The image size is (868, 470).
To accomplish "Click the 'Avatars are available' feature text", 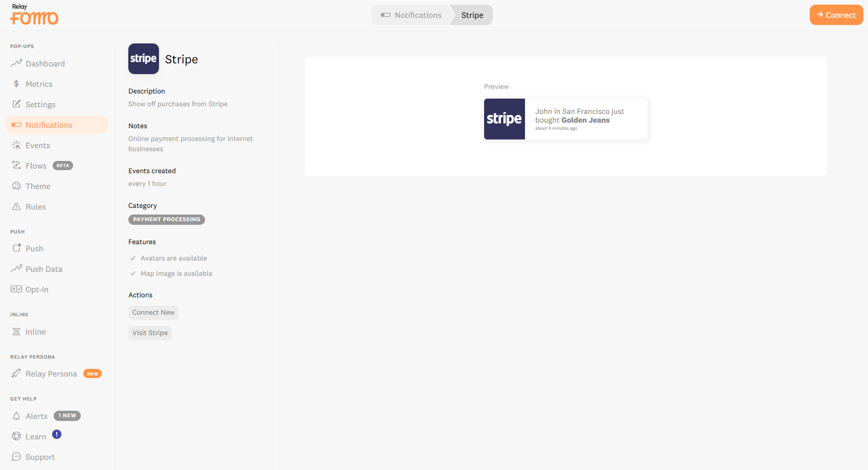I will click(x=174, y=258).
